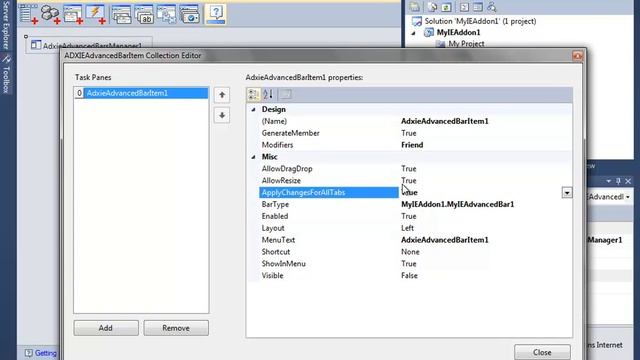The height and width of the screenshot is (360, 640).
Task: Click View Designer icon in Solution Explorer
Action: (x=478, y=7)
